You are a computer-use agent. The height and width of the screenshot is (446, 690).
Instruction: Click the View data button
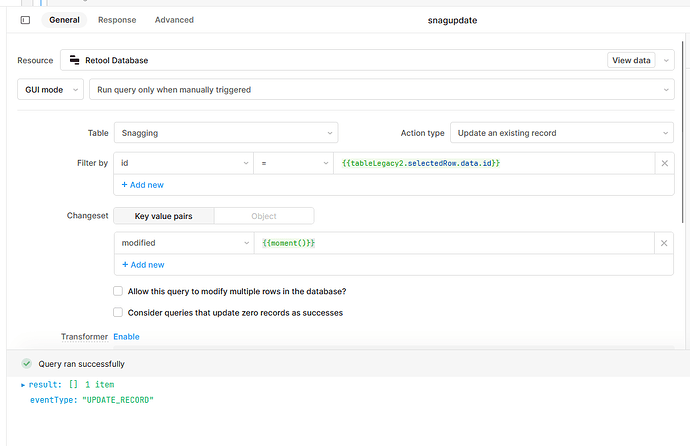coord(631,60)
